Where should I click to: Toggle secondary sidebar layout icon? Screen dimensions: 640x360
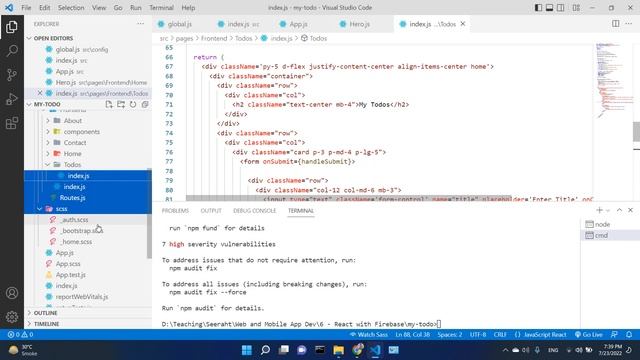[560, 7]
